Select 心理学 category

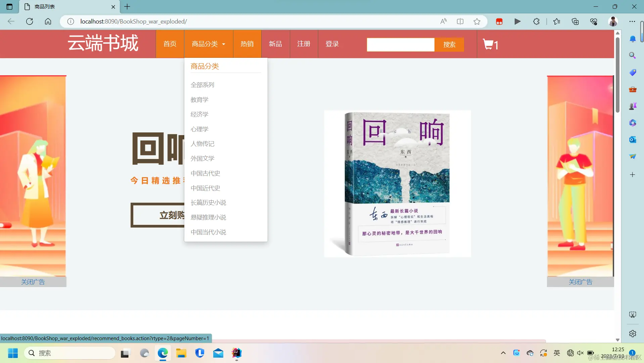(199, 129)
